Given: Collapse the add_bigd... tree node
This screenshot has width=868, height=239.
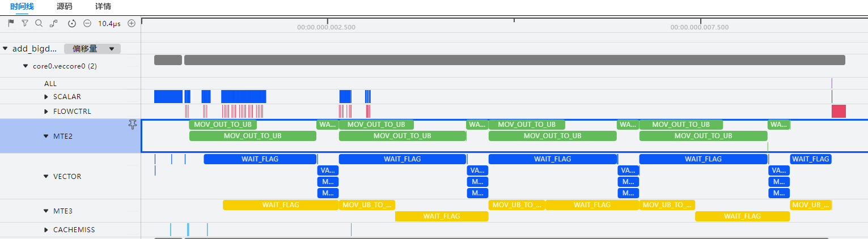Looking at the screenshot, I should (5, 49).
